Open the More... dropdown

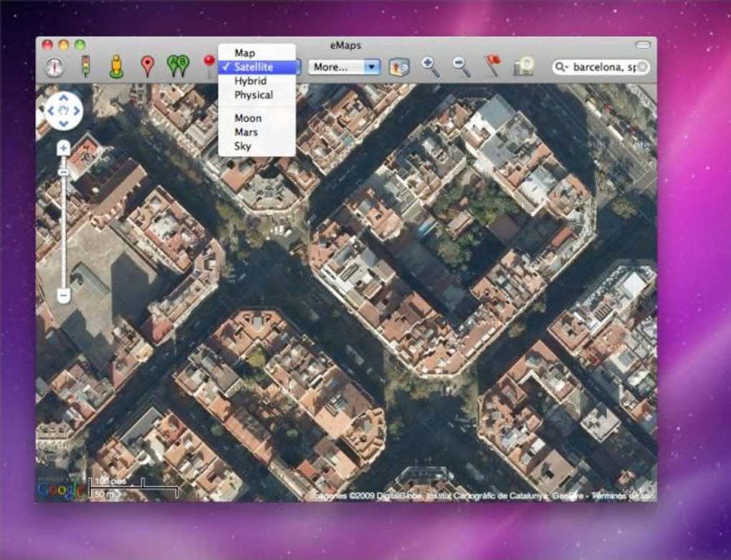[343, 67]
